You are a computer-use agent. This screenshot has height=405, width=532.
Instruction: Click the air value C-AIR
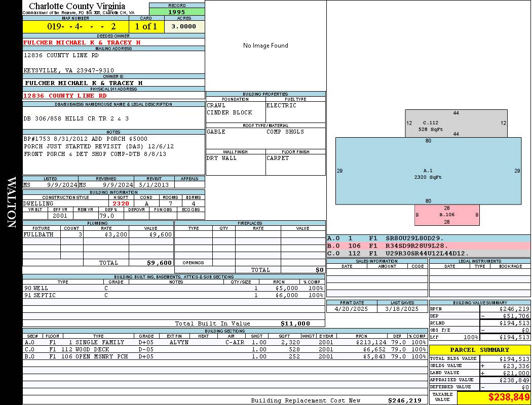pos(235,343)
